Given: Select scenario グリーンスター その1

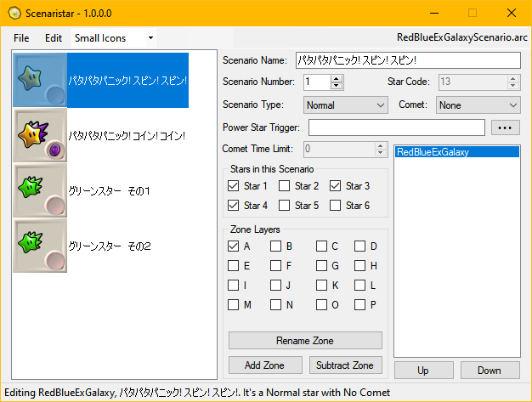Looking at the screenshot, I should pyautogui.click(x=109, y=191).
